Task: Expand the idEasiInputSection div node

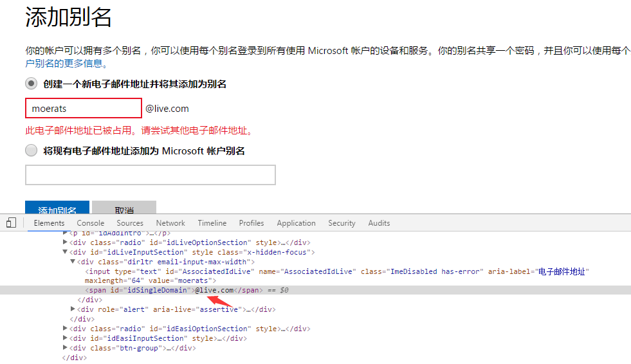Action: click(x=65, y=338)
